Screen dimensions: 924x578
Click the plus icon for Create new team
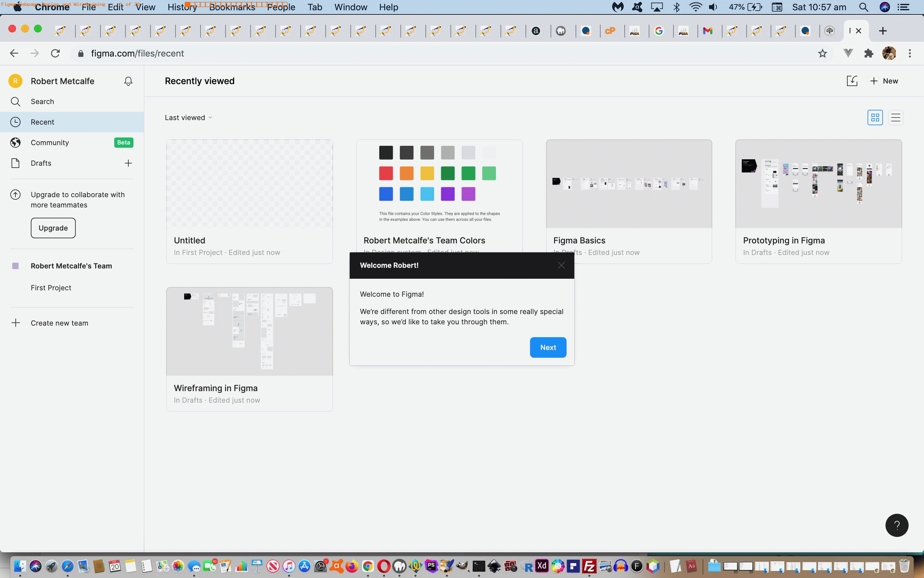coord(16,323)
